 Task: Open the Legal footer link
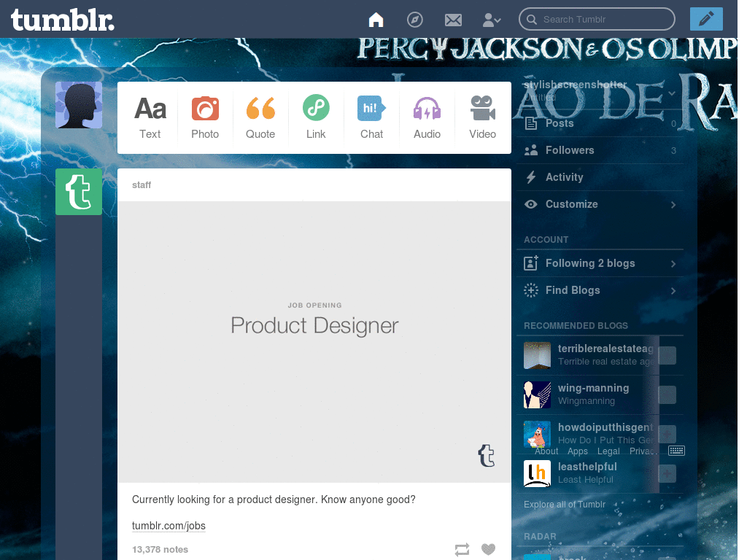[x=608, y=451]
